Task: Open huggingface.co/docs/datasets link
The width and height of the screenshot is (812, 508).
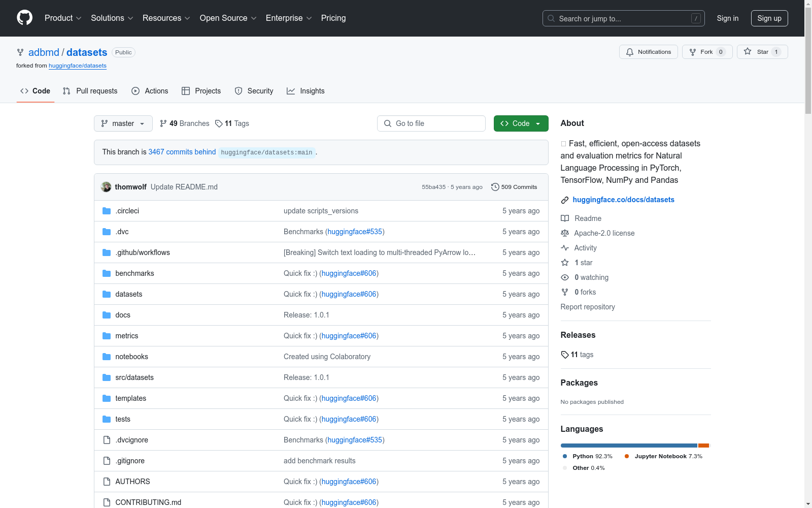Action: coord(624,200)
